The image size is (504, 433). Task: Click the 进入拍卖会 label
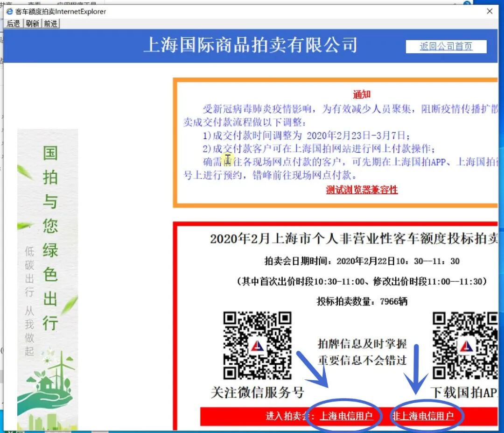coord(290,416)
